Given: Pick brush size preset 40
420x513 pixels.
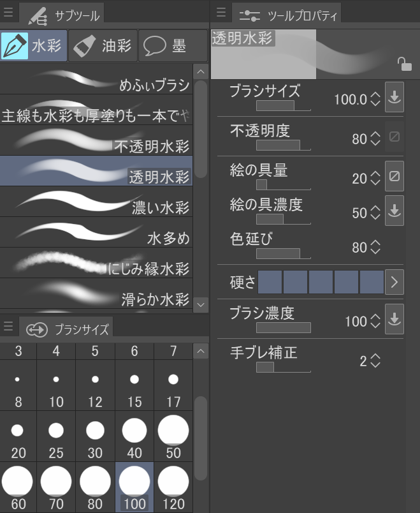Looking at the screenshot, I should click(134, 436).
